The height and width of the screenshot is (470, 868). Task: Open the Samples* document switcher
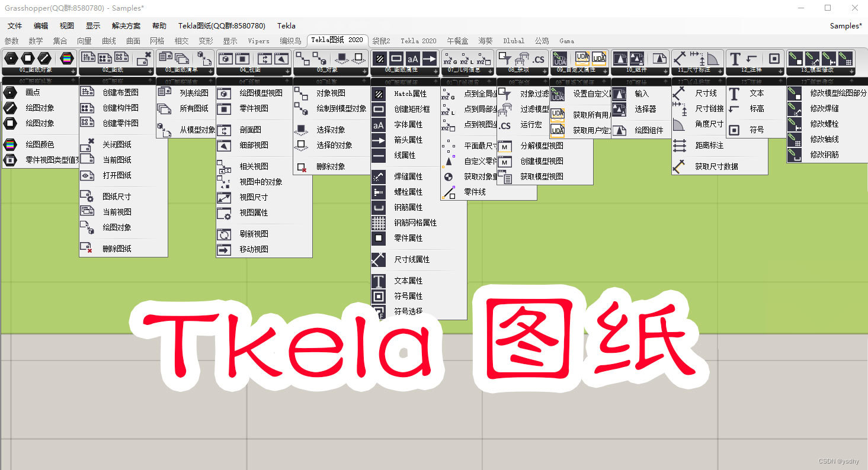click(x=845, y=25)
